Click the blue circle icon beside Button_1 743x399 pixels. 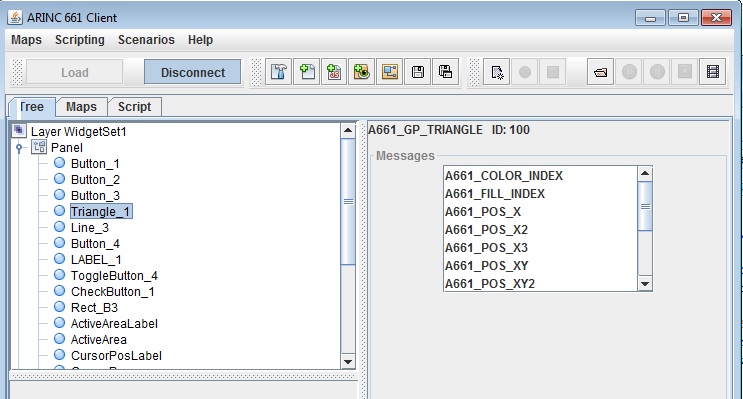click(59, 163)
